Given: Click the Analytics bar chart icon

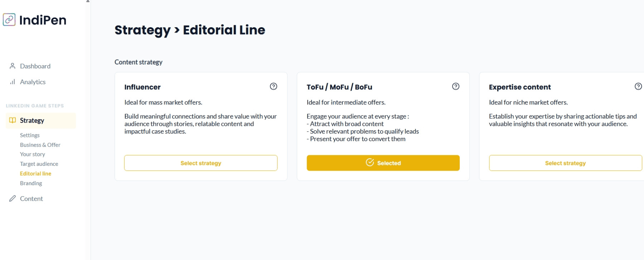Looking at the screenshot, I should 12,82.
